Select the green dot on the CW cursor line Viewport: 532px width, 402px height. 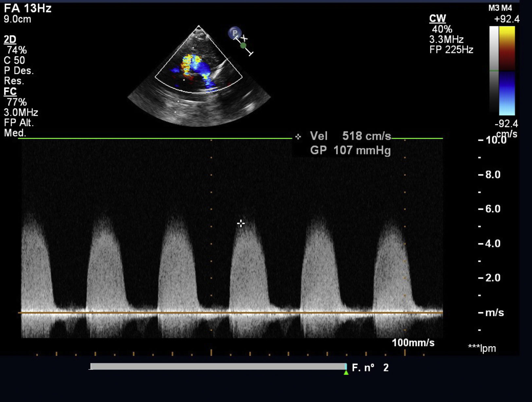point(243,46)
